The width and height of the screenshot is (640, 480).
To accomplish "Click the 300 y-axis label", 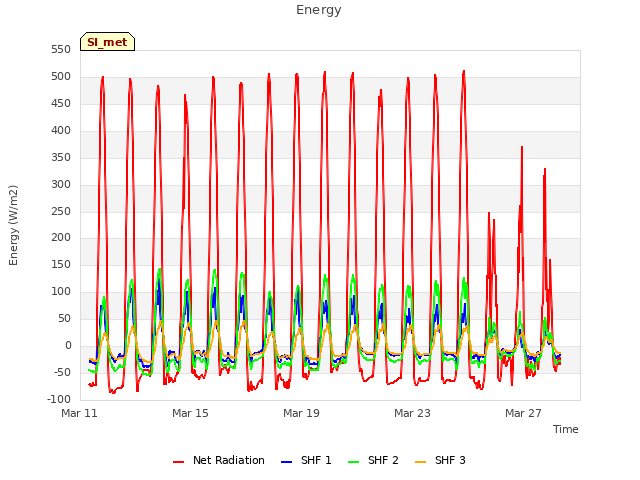I will click(61, 184).
